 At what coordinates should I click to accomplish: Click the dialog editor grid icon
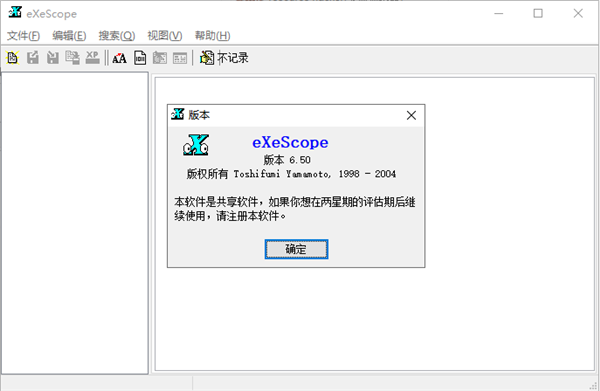click(180, 58)
